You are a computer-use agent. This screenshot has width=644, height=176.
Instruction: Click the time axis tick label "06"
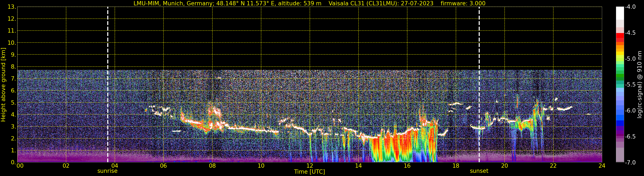[x=163, y=166]
